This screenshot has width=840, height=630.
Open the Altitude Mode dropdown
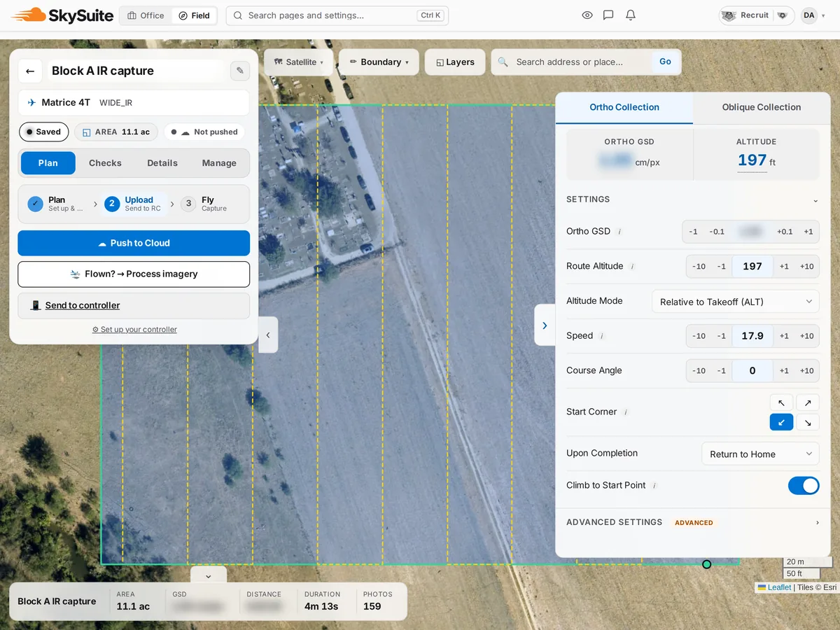coord(735,302)
